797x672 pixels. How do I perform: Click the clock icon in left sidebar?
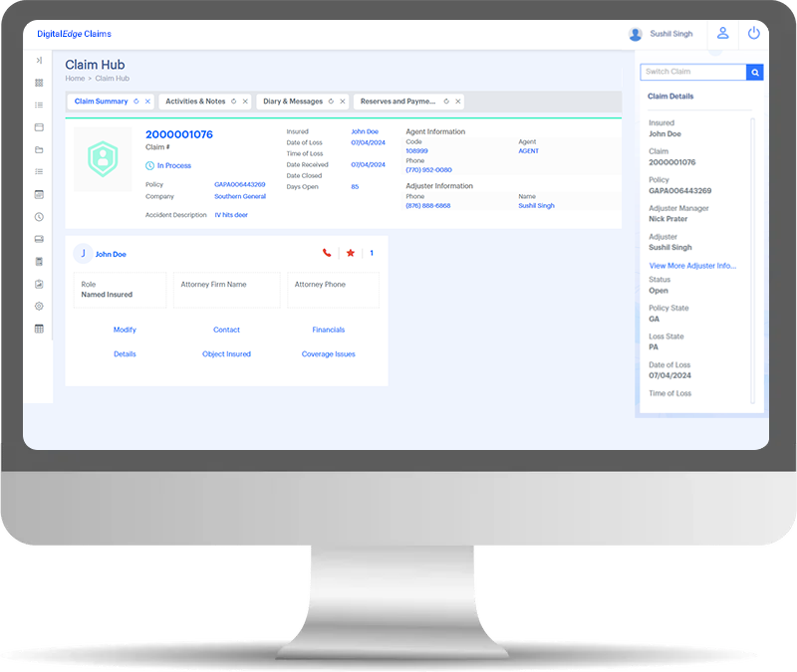pos(39,216)
